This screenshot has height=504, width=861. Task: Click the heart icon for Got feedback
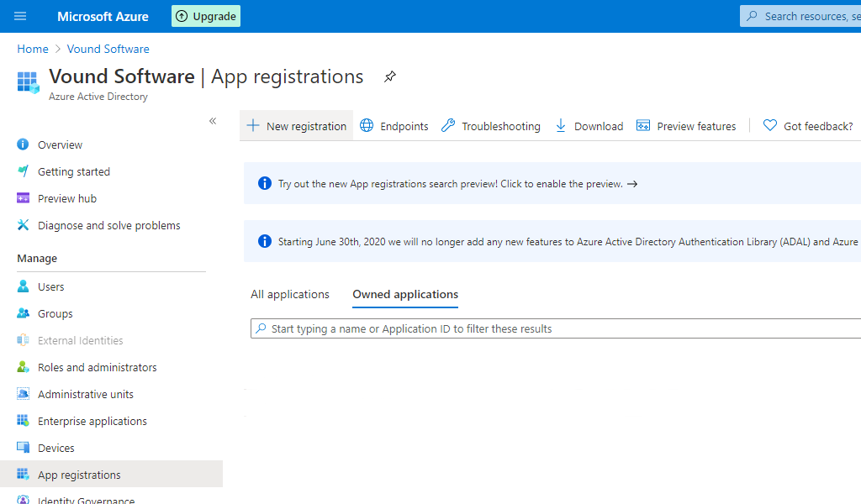tap(769, 125)
